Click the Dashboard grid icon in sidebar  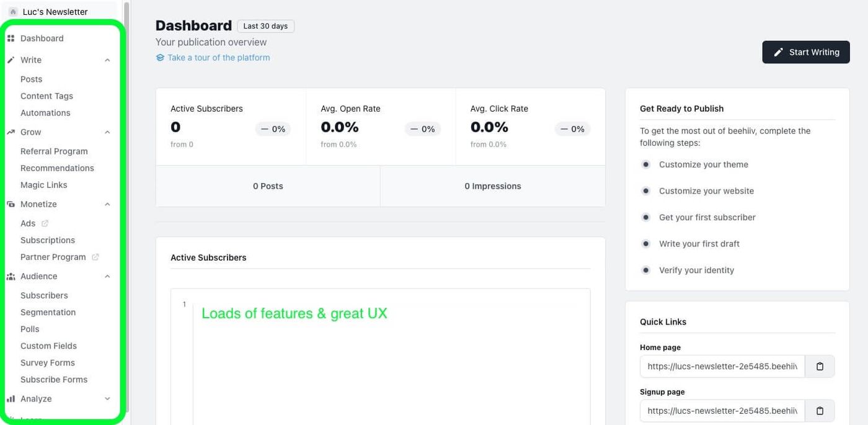[x=11, y=38]
